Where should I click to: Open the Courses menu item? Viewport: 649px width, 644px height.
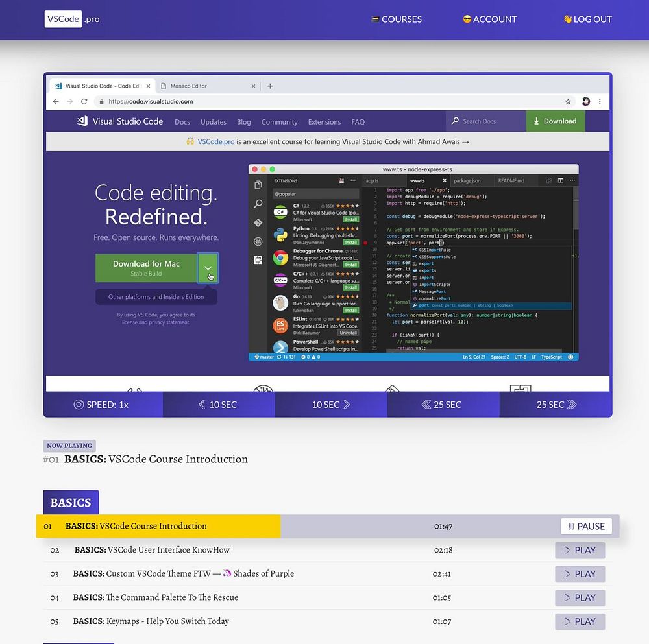(397, 19)
